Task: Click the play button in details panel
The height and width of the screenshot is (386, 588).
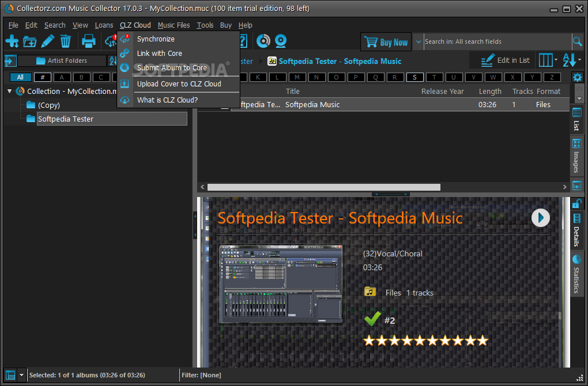Action: click(540, 218)
